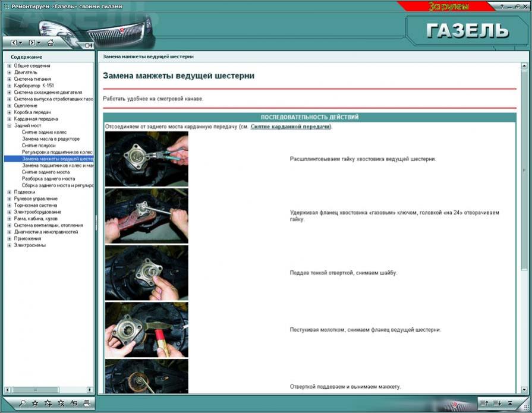532x413 pixels.
Task: Select Система выпуска отработавших газов entry
Action: [53, 99]
